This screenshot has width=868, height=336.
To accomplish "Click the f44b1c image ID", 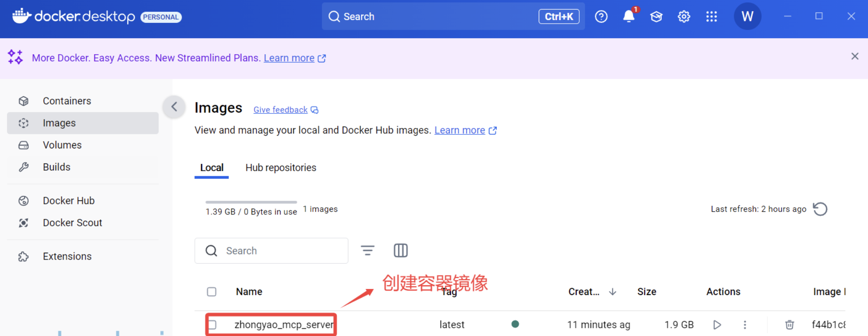I will [828, 325].
